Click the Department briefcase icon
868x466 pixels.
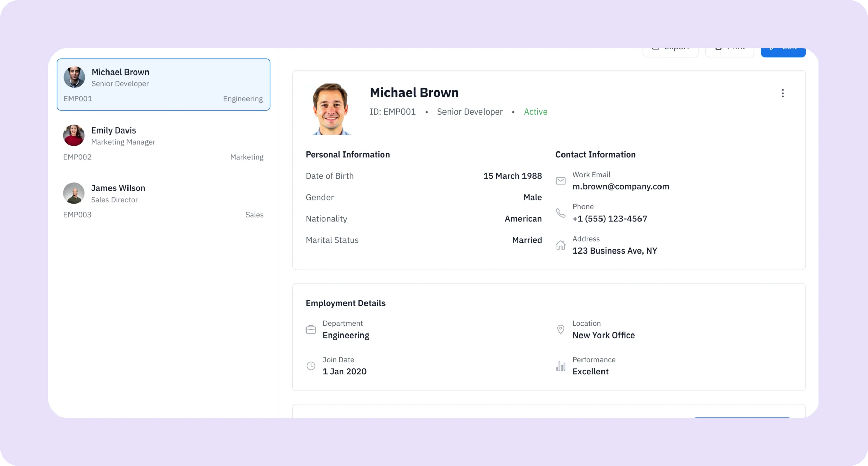click(311, 329)
